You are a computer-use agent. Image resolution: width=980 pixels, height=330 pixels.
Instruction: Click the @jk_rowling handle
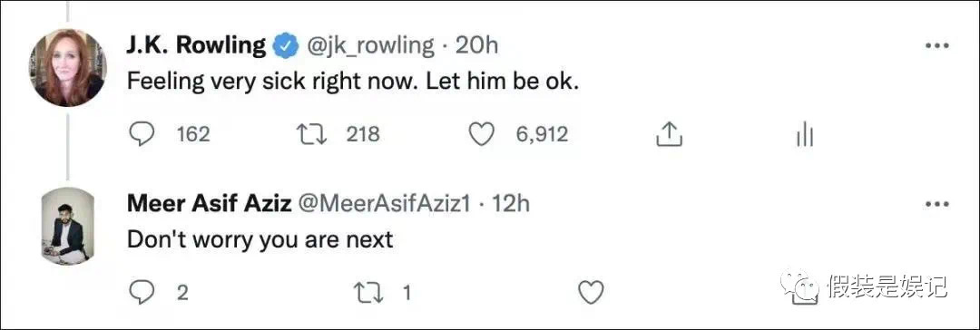pos(368,45)
